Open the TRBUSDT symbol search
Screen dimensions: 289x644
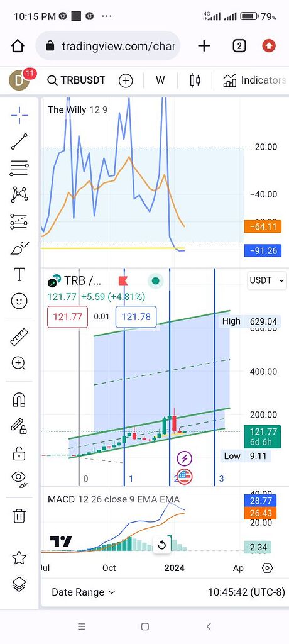(77, 80)
